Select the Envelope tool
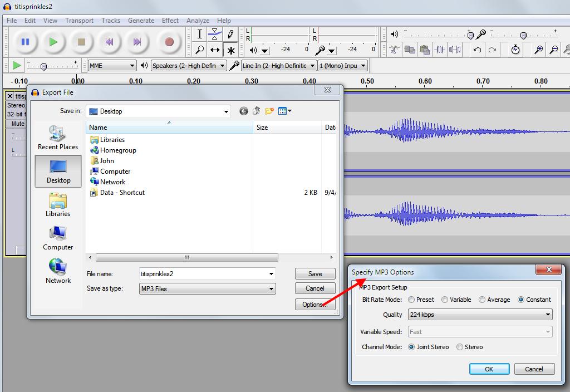Screen dimensions: 570x392 click(215, 34)
